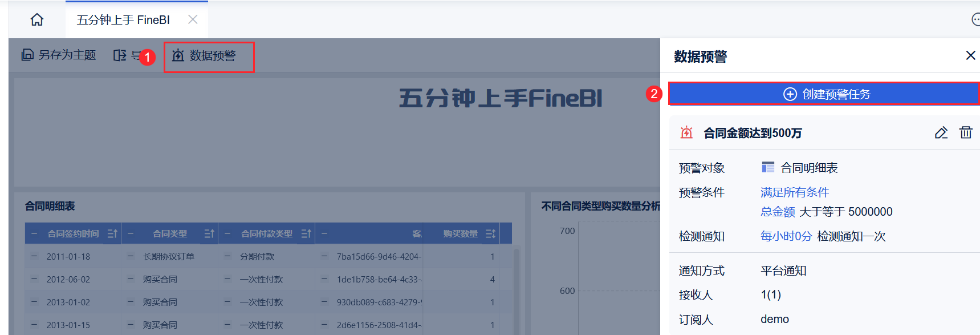Open 数据预警 from the toolbar
This screenshot has height=335, width=980.
pyautogui.click(x=204, y=55)
